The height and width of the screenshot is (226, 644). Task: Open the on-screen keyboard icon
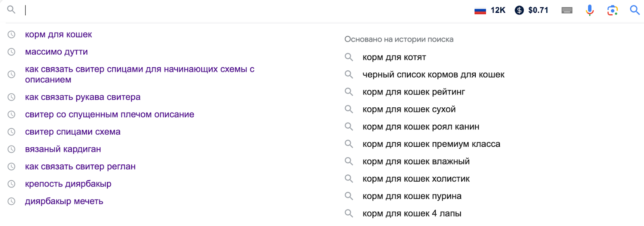pyautogui.click(x=567, y=10)
